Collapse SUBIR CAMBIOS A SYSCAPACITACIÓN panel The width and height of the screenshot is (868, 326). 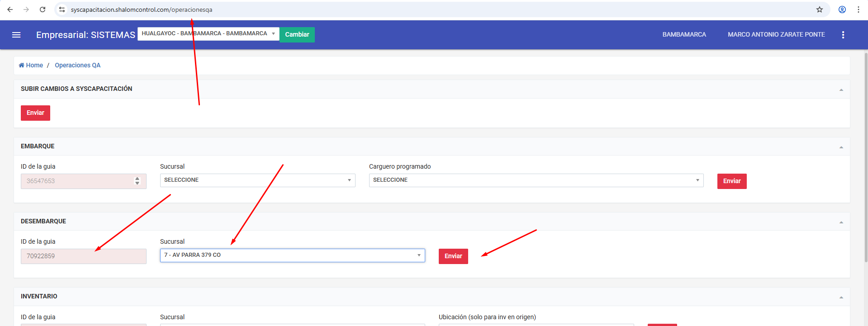(841, 90)
